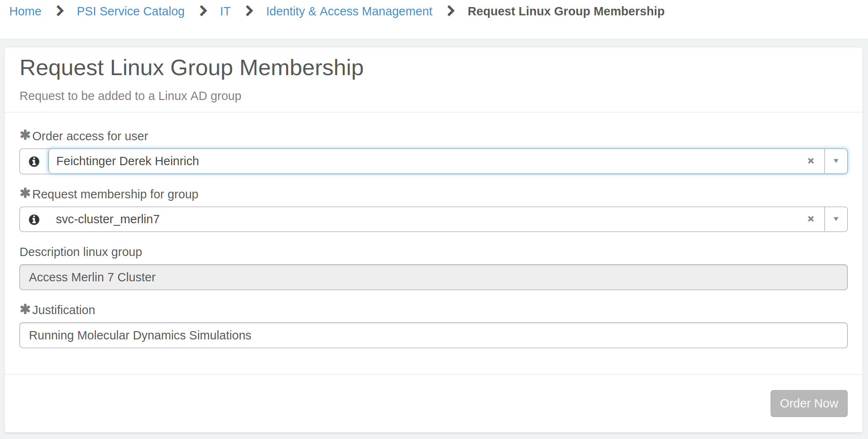868x439 pixels.
Task: Clear the selected group svc-cluster_merlin7
Action: pyautogui.click(x=811, y=219)
